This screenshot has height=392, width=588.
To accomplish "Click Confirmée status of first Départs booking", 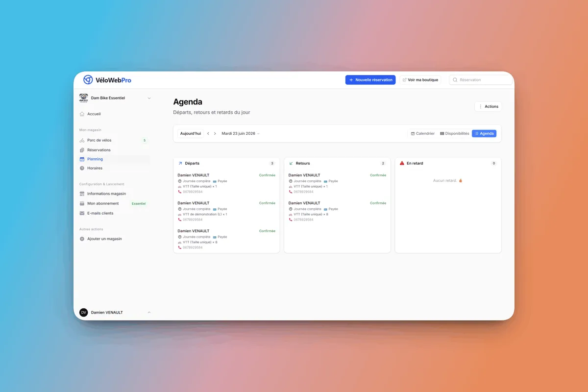I will 267,175.
